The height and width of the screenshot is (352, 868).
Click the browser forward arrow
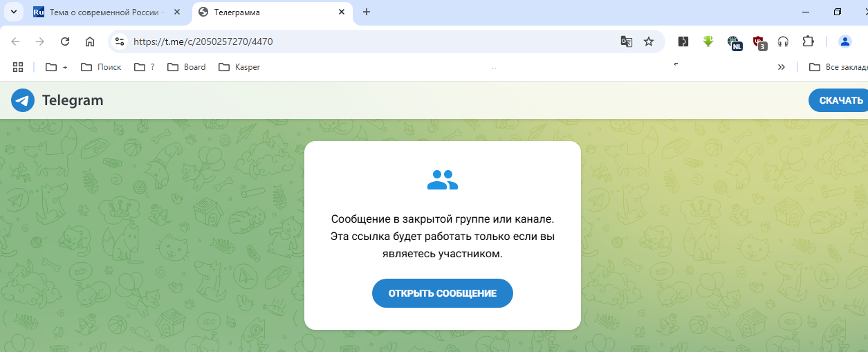pos(40,41)
